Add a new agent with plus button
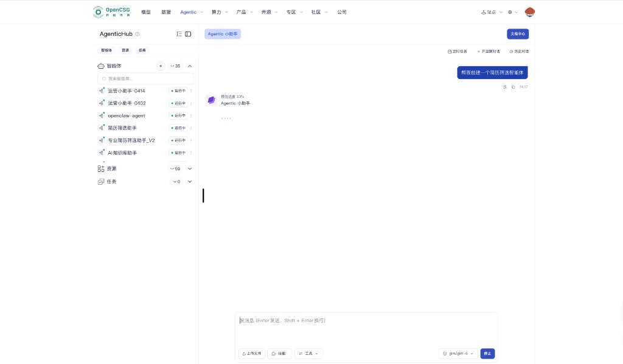623x364 pixels. (161, 66)
